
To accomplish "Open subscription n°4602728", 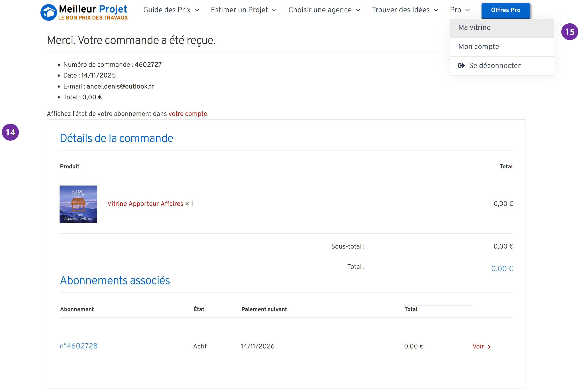I will [x=79, y=346].
